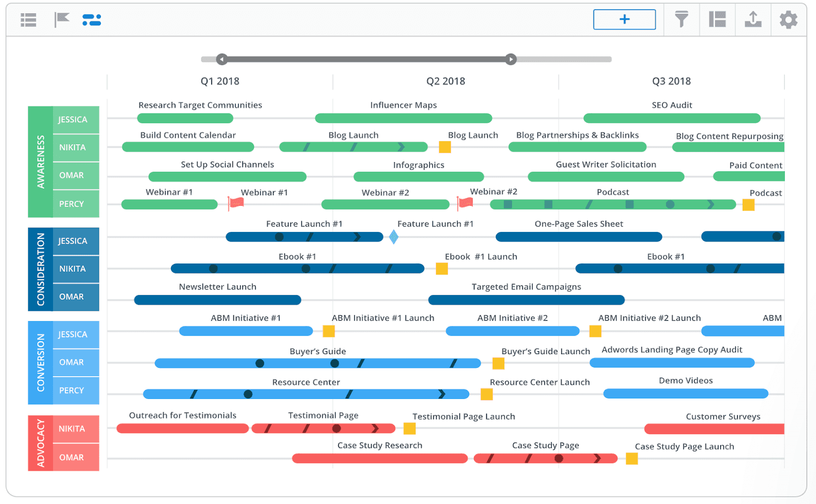
Task: Select the active timeline view icon
Action: [92, 19]
